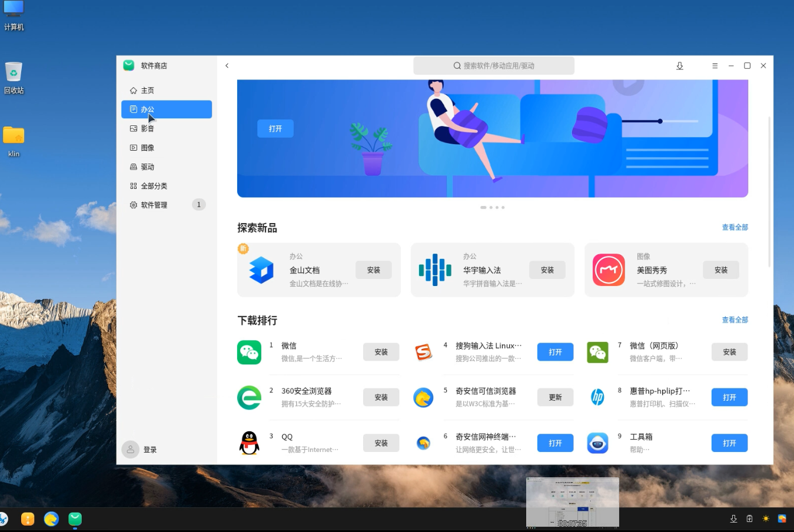Go to the 主页 section in the sidebar
Screen dimensions: 794x532
pos(167,90)
